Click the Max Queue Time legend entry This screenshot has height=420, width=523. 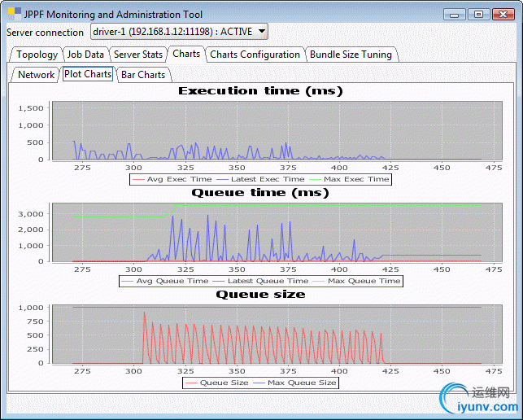[x=356, y=281]
